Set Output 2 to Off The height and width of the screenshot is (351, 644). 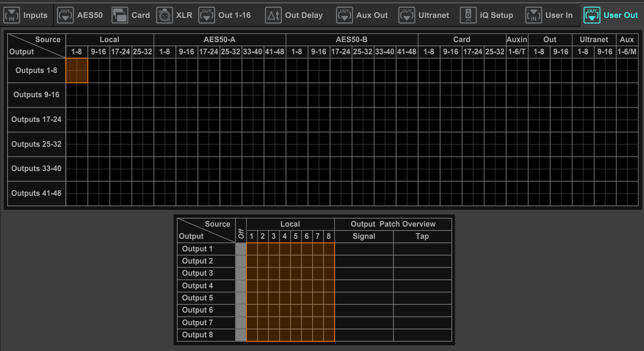[x=240, y=261]
